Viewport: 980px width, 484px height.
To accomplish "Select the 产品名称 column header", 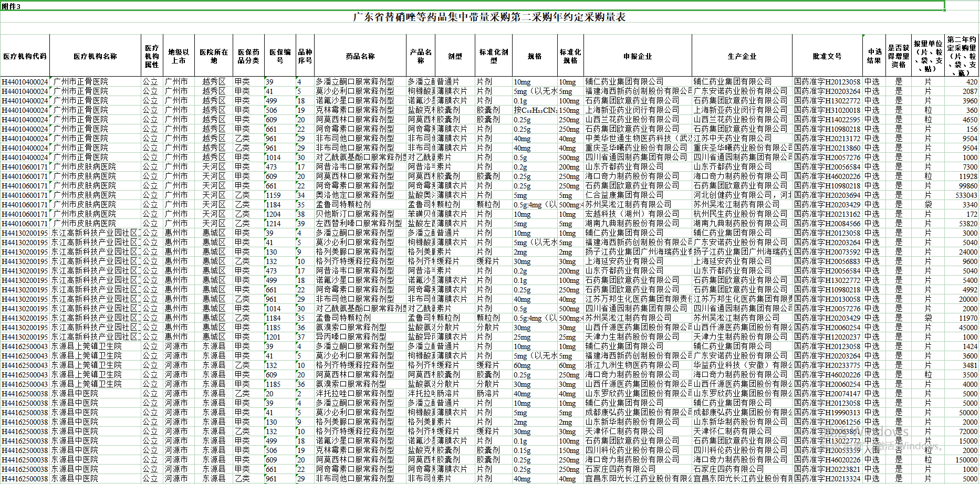I will (x=421, y=56).
